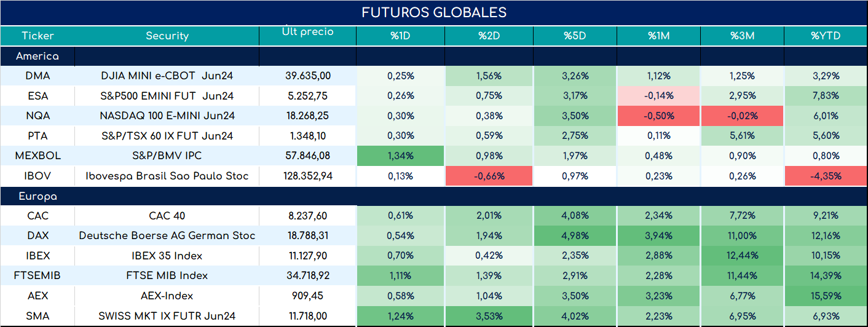Click the %1D column header

coord(400,36)
